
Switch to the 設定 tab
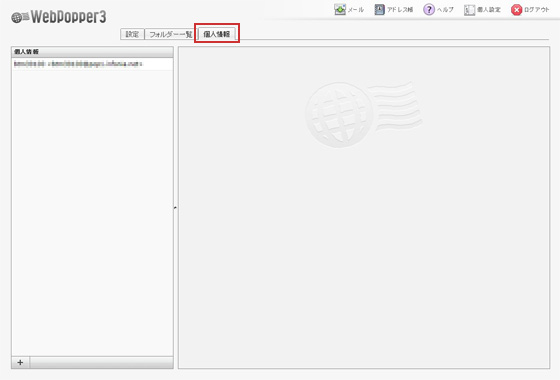[132, 34]
